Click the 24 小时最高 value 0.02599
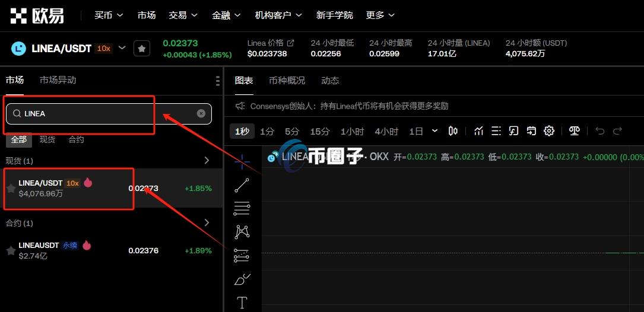 coord(384,54)
